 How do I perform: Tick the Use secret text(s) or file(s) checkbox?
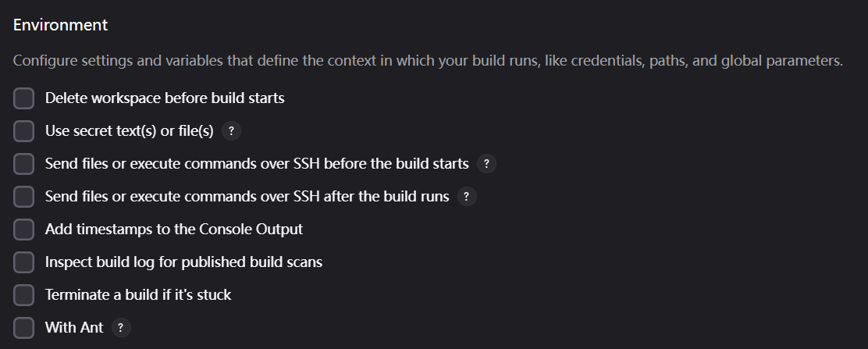[24, 131]
